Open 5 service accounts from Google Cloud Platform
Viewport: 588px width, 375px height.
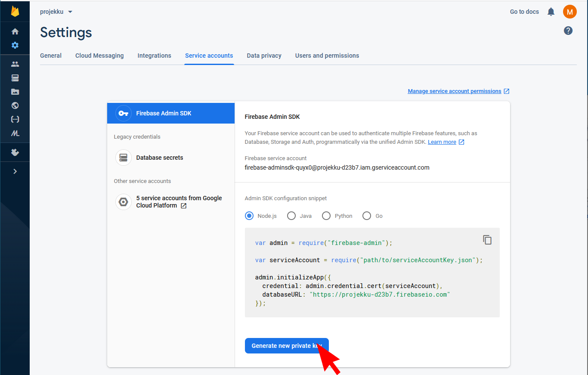179,202
